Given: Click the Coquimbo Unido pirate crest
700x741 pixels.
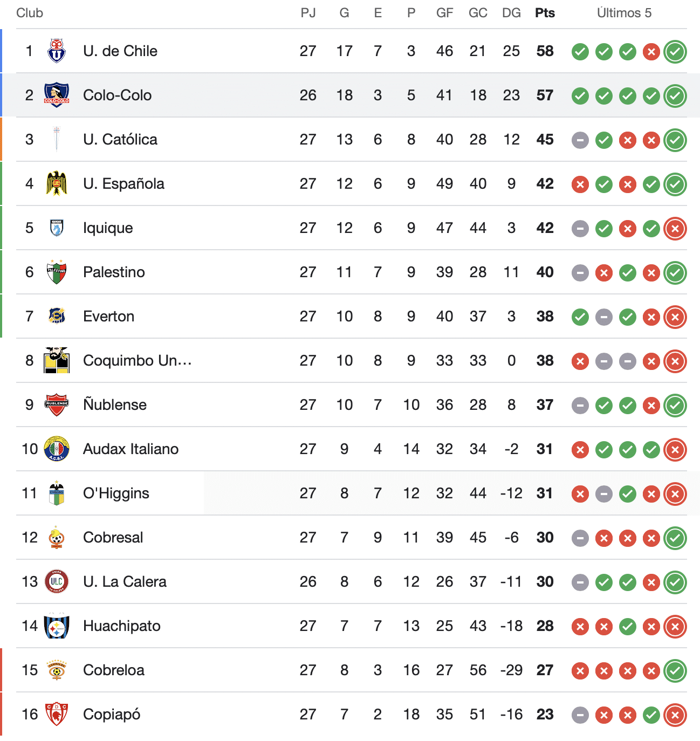Looking at the screenshot, I should (x=57, y=361).
